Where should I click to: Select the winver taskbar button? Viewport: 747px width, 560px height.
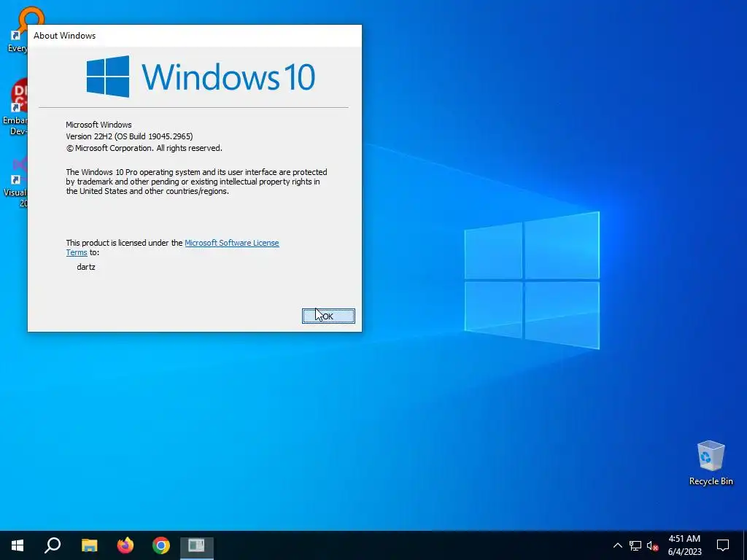click(197, 545)
